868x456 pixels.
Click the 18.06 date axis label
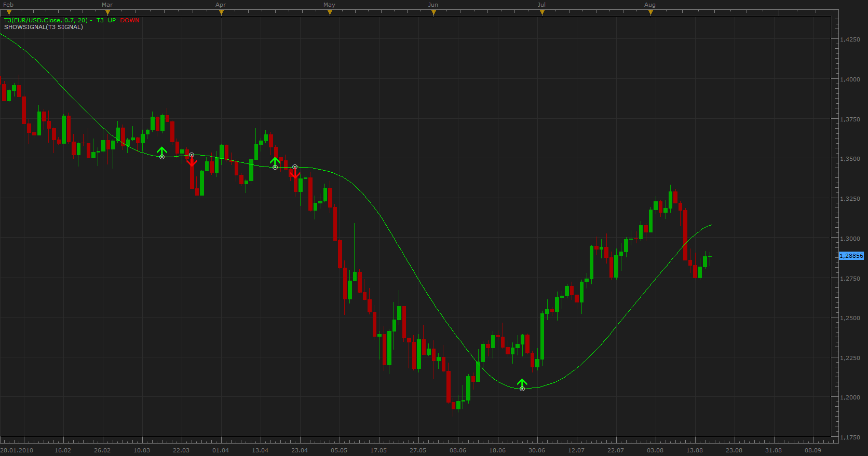[x=497, y=450]
